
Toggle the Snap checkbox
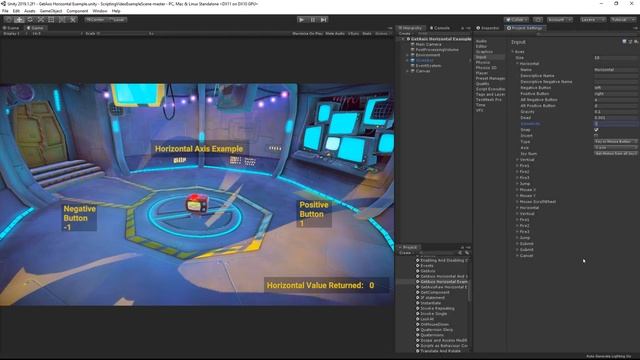[596, 130]
